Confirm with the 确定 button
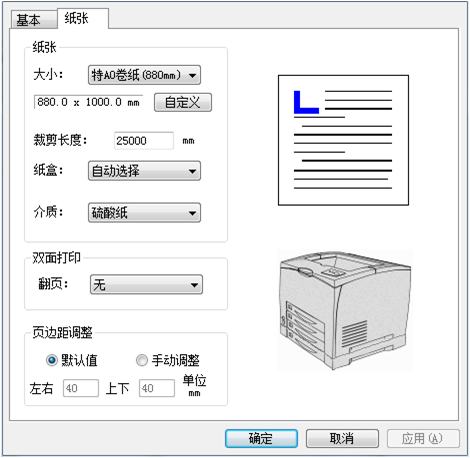Viewport: 470px width, 458px height. pyautogui.click(x=261, y=438)
